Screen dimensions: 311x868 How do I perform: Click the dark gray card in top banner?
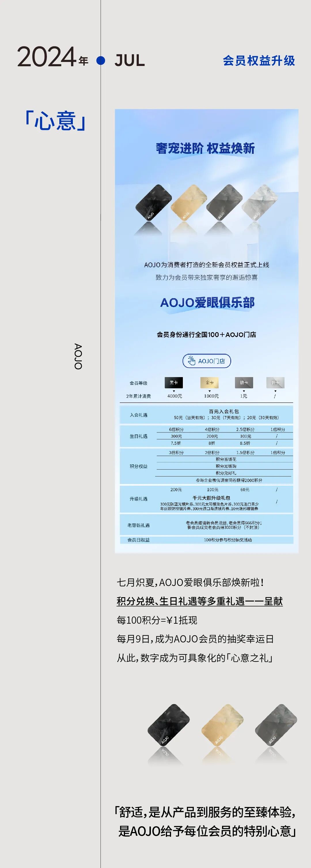(224, 202)
